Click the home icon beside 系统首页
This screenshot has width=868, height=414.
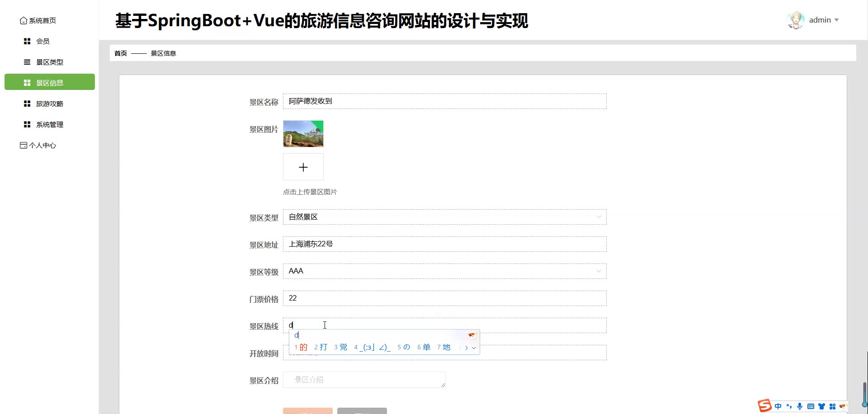(x=24, y=21)
